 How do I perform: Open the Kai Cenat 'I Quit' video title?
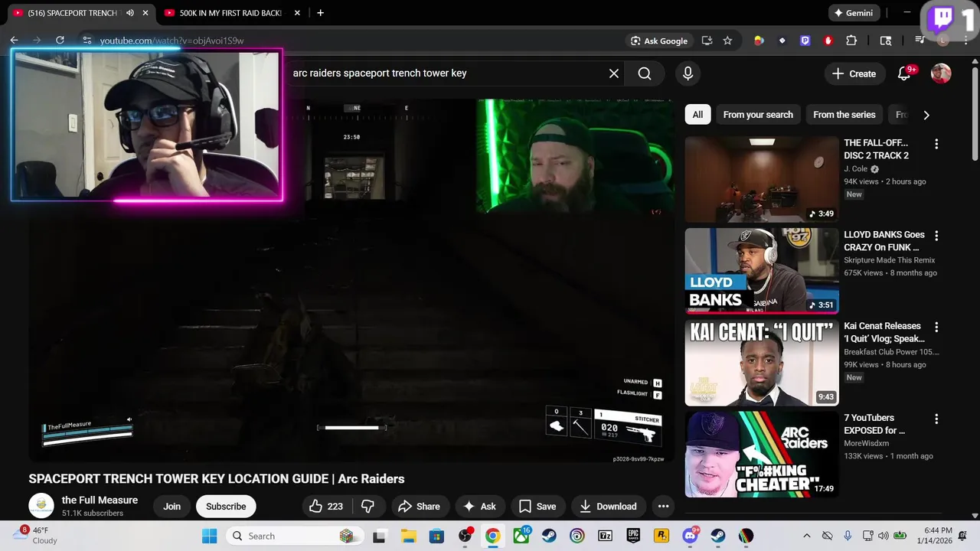[884, 332]
